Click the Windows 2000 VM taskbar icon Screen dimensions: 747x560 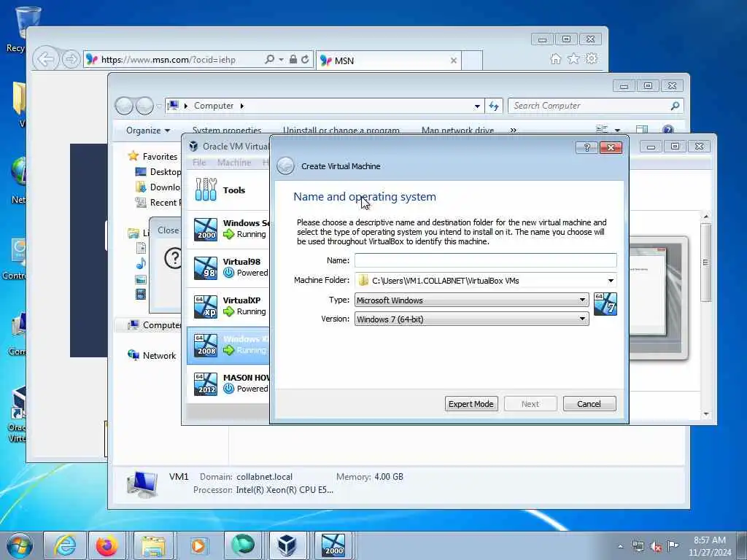coord(333,545)
